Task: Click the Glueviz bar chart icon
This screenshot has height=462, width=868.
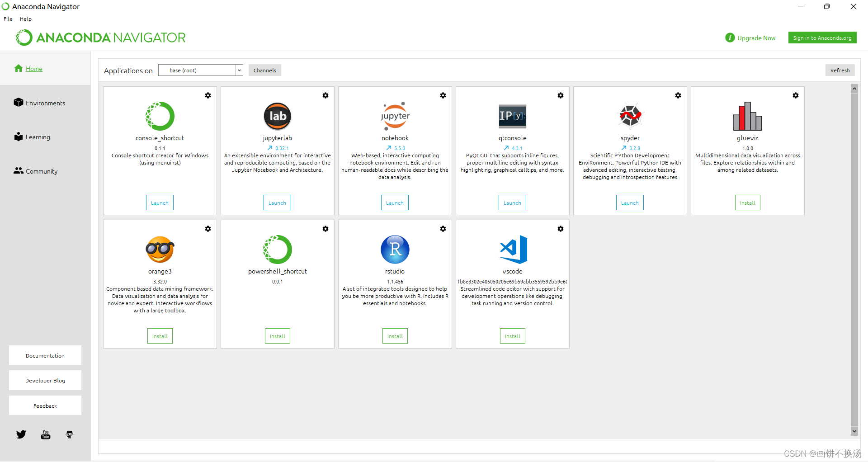Action: pos(747,116)
